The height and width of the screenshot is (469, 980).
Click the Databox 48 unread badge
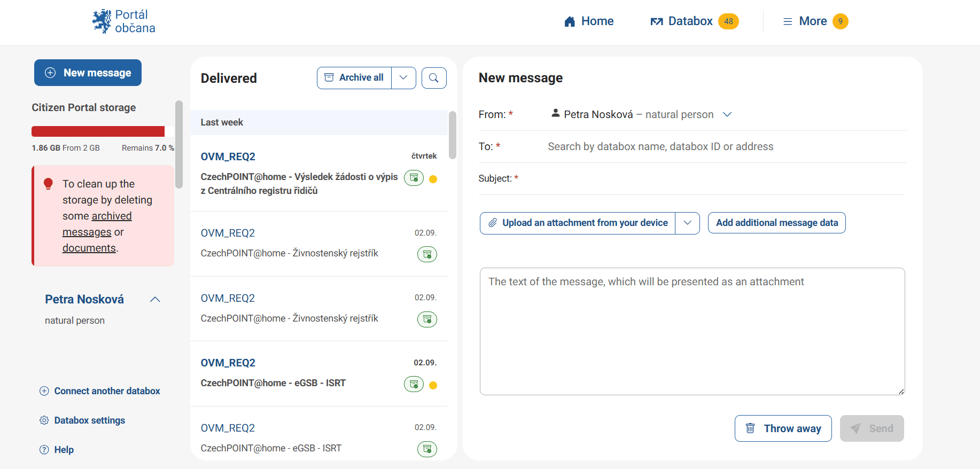coord(728,21)
